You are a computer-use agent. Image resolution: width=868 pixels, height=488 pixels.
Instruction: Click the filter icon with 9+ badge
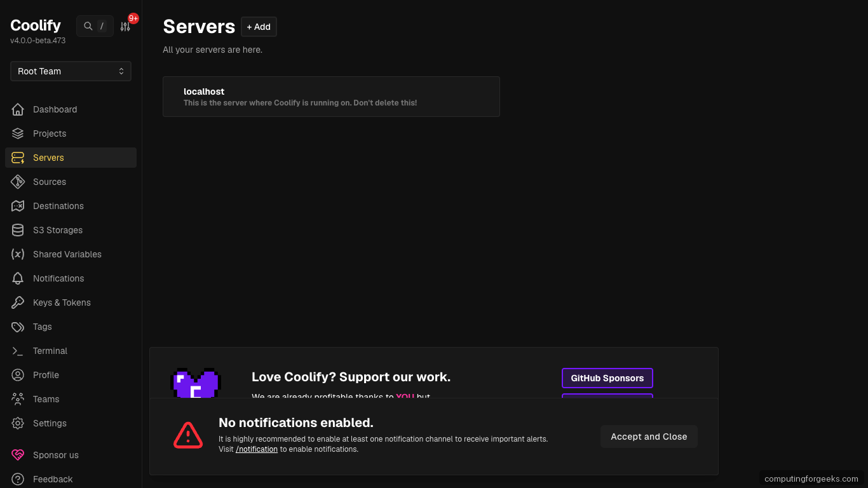point(125,26)
